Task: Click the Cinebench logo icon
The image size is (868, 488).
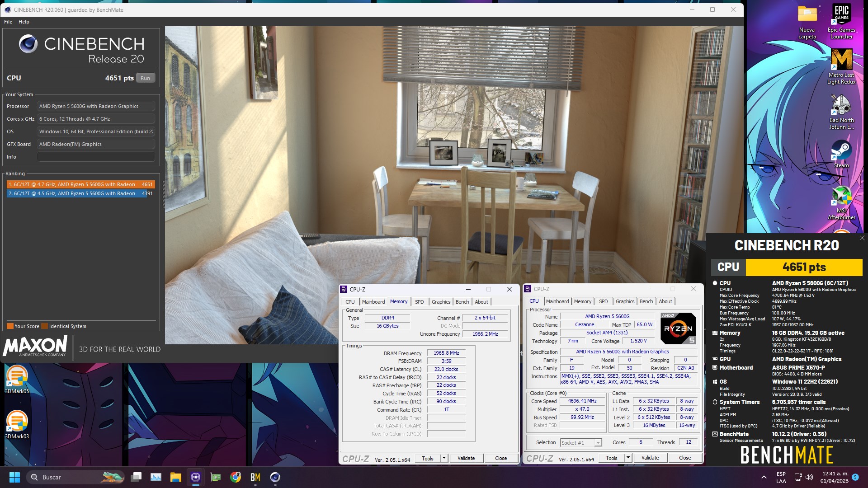Action: coord(28,44)
